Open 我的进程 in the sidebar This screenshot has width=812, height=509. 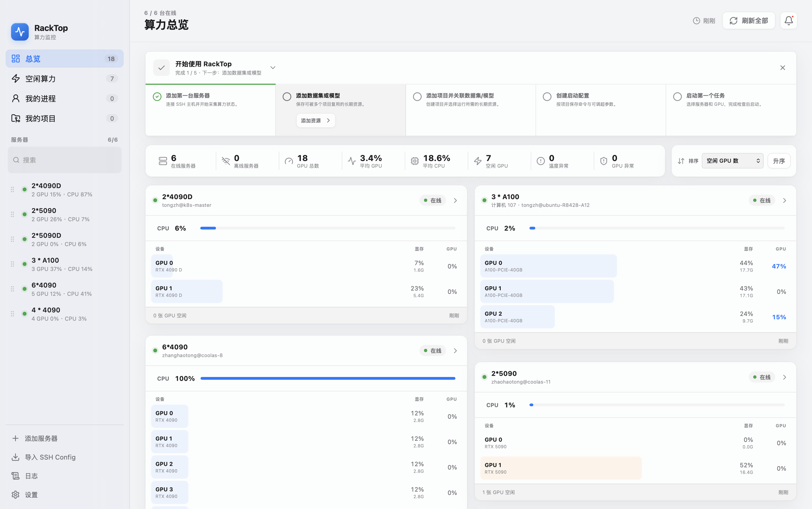pyautogui.click(x=65, y=98)
